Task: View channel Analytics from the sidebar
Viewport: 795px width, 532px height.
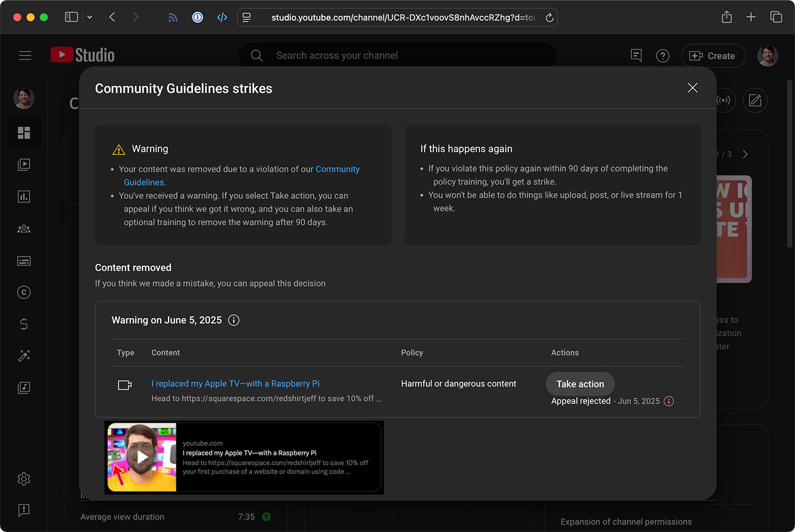Action: 24,196
